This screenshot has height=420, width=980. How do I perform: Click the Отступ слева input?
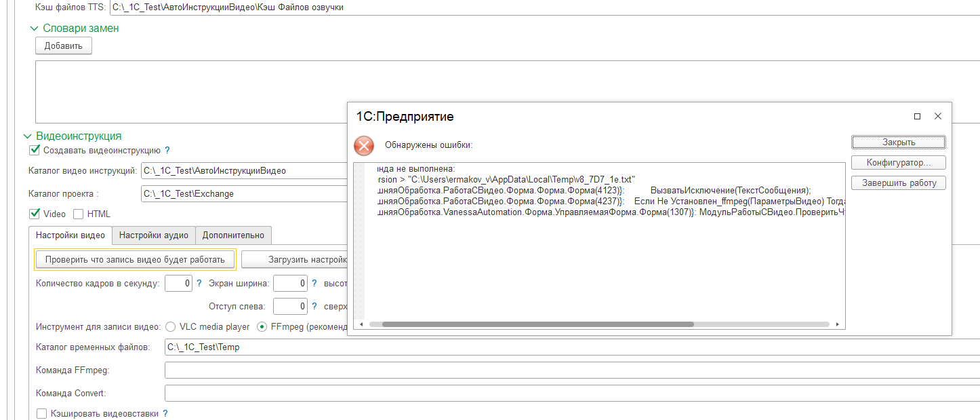pyautogui.click(x=290, y=306)
